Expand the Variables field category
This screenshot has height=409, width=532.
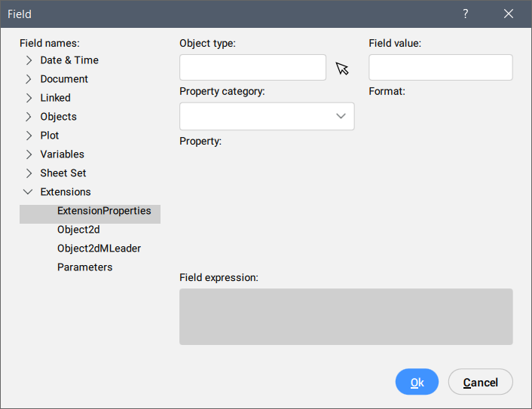coord(29,154)
